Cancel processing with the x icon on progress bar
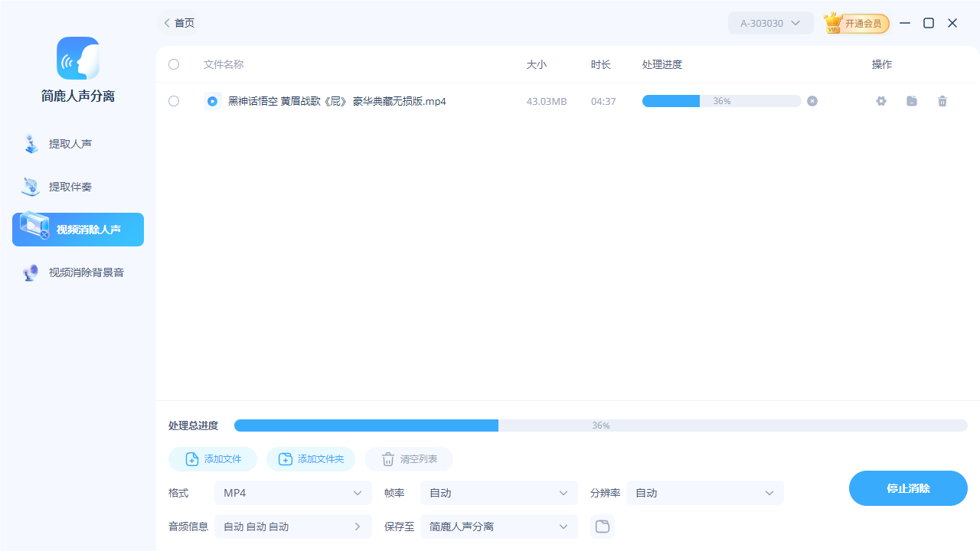 pos(812,101)
